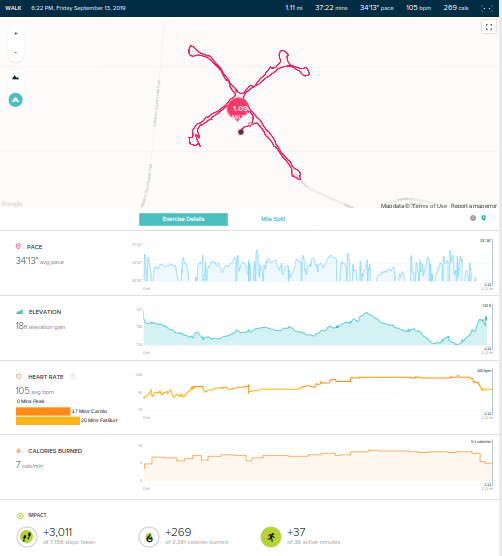Click the 7 cals/min value

[x=29, y=465]
